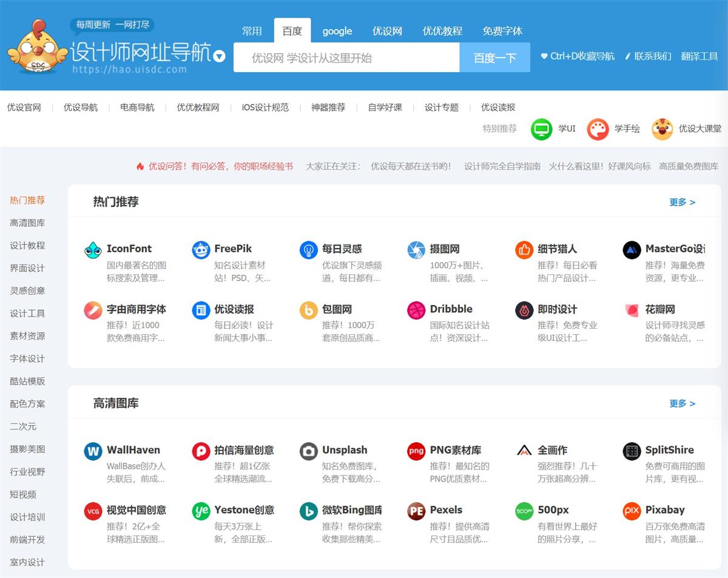The height and width of the screenshot is (578, 728).
Task: Click the 即时设计 icon
Action: coord(524,311)
